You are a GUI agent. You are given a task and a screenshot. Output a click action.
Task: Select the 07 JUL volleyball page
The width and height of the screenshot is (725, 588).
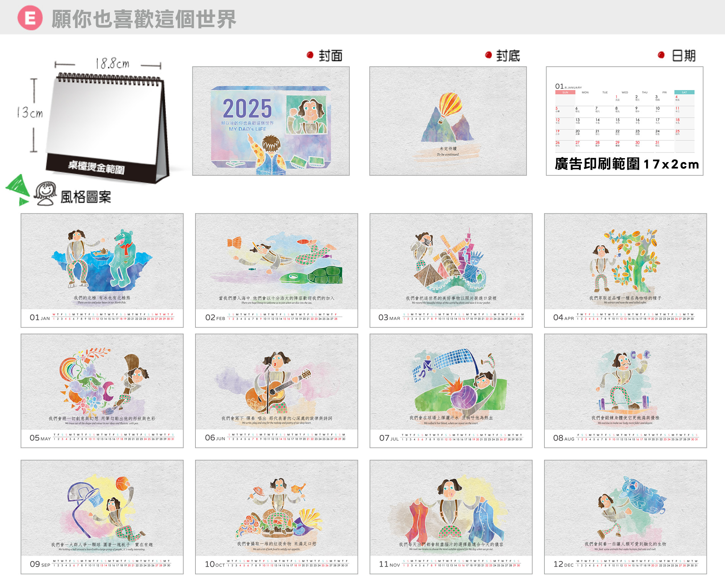pyautogui.click(x=451, y=391)
